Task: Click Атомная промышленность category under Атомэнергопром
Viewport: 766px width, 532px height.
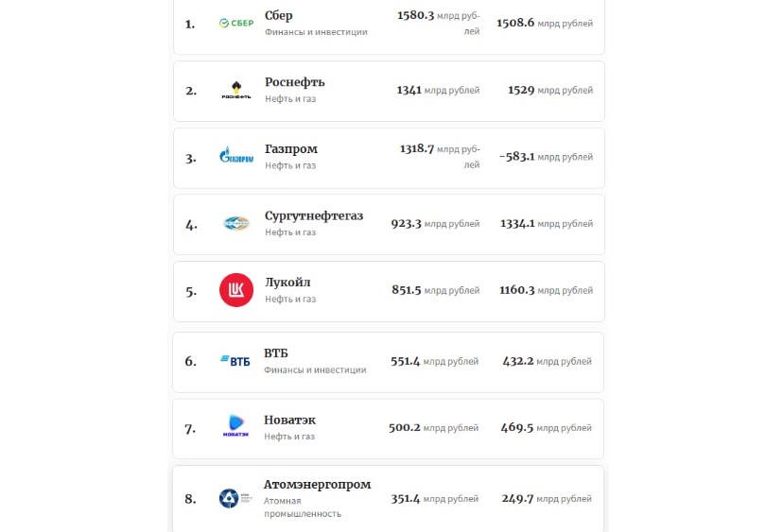Action: click(x=302, y=507)
